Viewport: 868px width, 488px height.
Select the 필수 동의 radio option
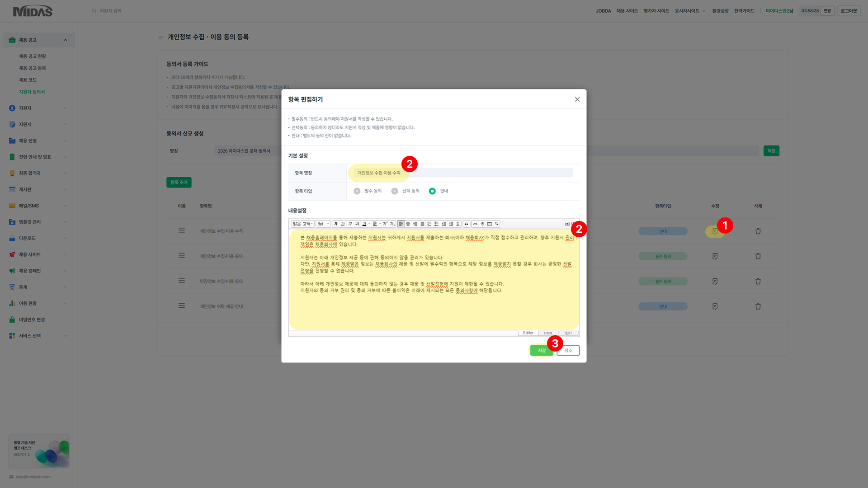click(357, 191)
